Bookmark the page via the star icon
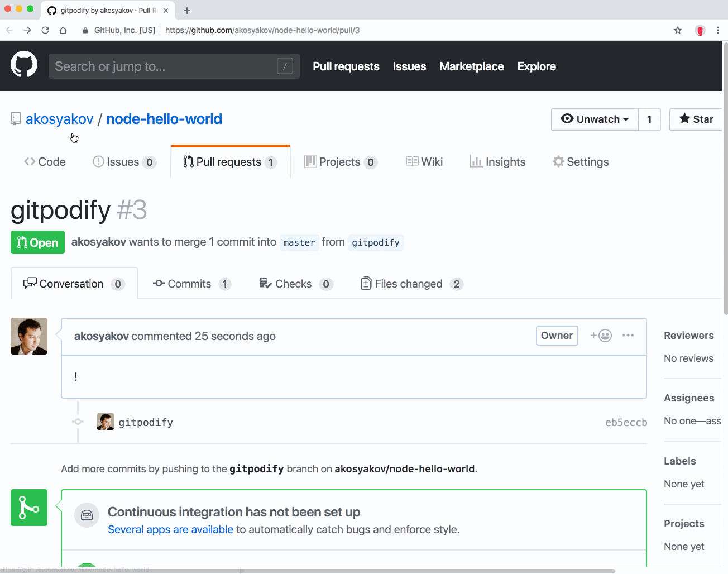This screenshot has width=728, height=574. coord(677,30)
